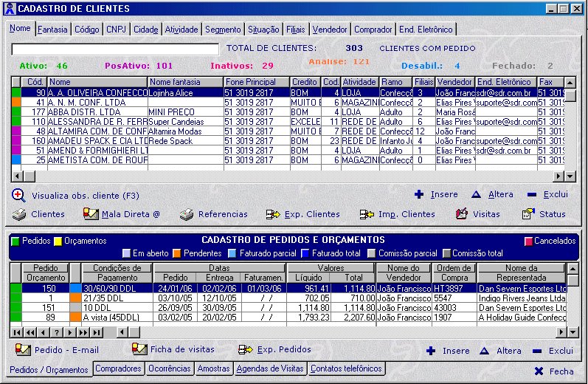Click the yellow Orçamentos legend swatch

tap(58, 241)
